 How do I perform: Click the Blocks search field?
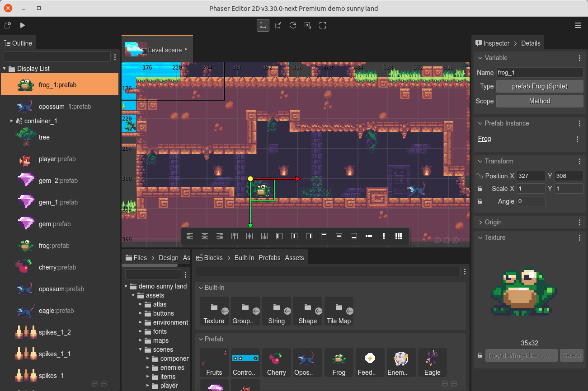point(328,271)
